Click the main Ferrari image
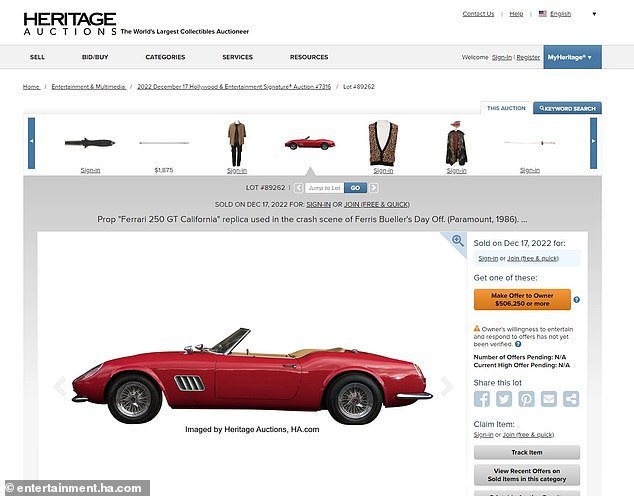634x496 pixels. pos(252,375)
